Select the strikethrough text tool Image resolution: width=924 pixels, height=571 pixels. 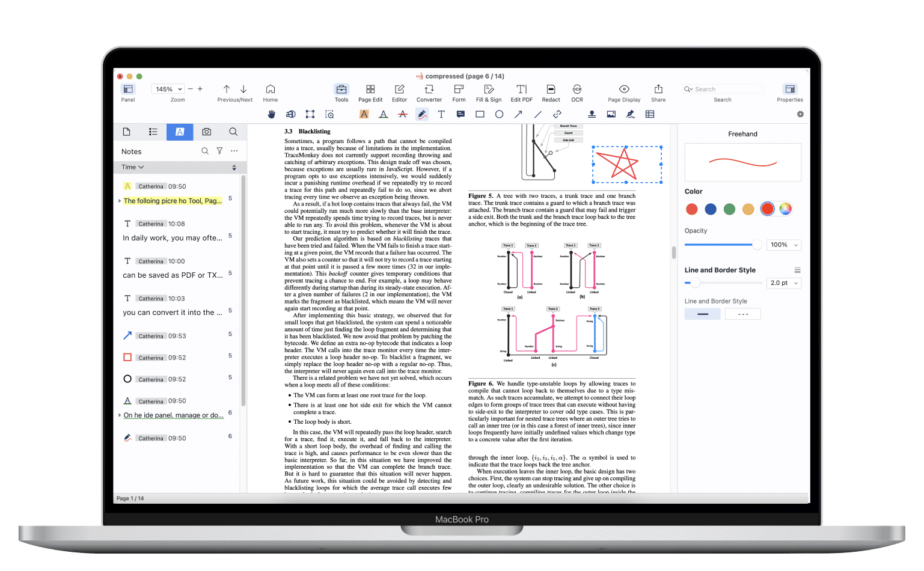click(x=403, y=114)
